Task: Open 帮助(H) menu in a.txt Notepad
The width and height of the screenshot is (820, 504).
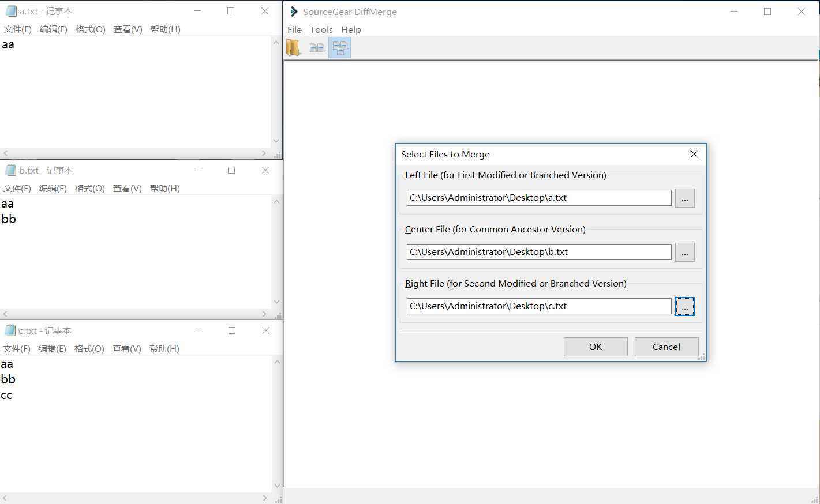Action: [165, 29]
